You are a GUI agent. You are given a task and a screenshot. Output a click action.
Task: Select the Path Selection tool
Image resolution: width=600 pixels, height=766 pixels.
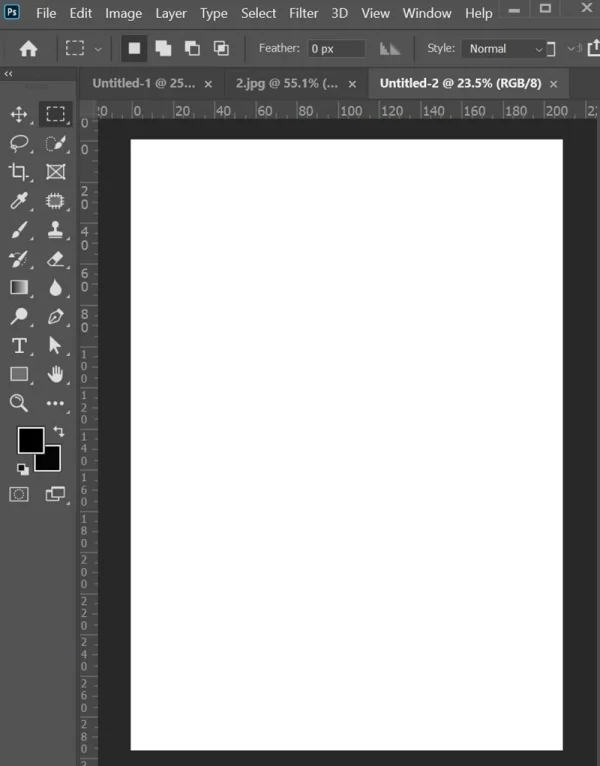[x=55, y=345]
